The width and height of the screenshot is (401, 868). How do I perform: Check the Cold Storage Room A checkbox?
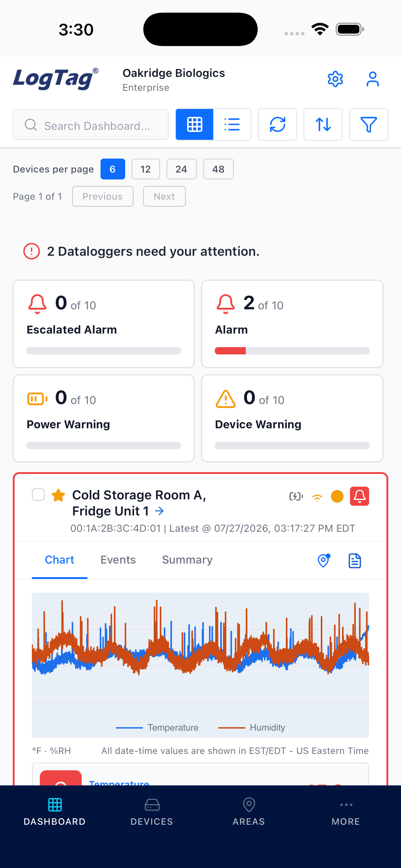click(38, 495)
